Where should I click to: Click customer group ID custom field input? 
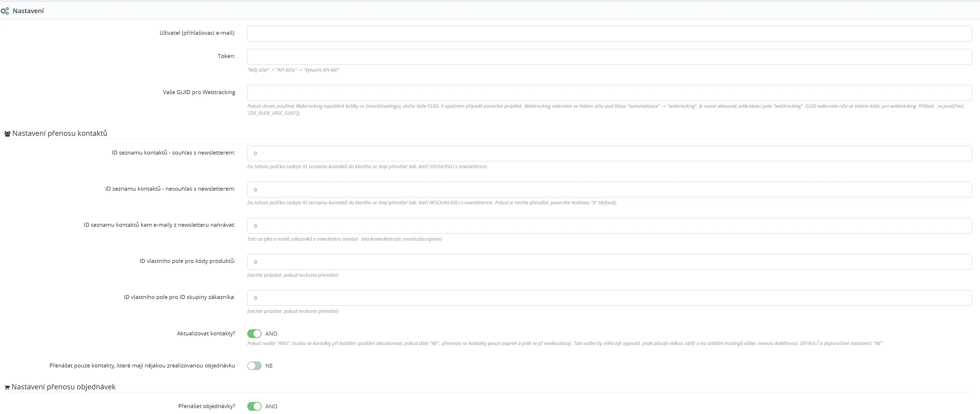[x=609, y=298]
